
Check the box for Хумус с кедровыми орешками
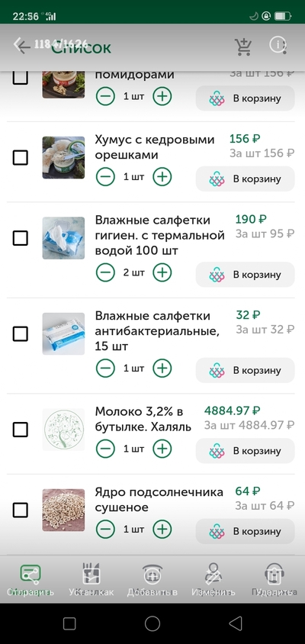coord(21,158)
